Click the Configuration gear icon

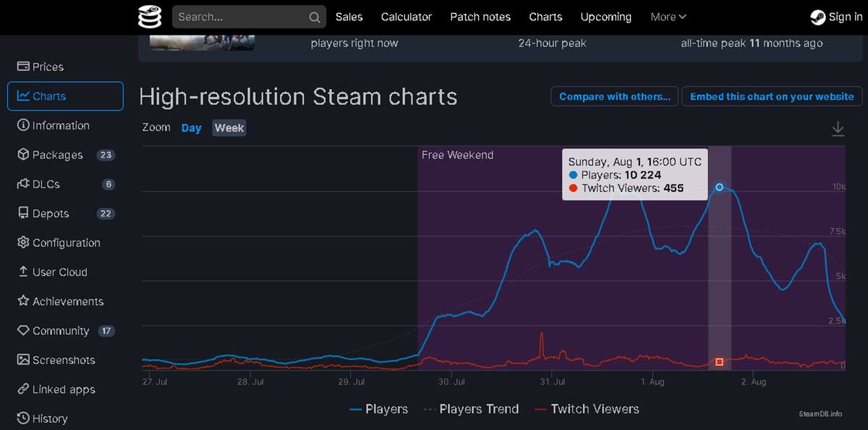[23, 243]
